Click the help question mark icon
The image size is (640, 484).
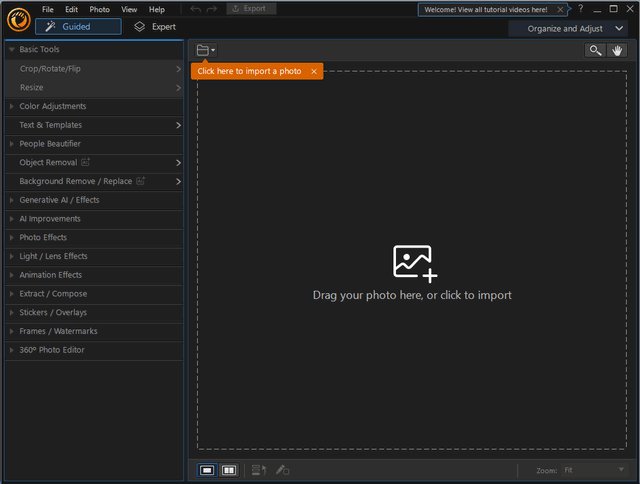[580, 9]
